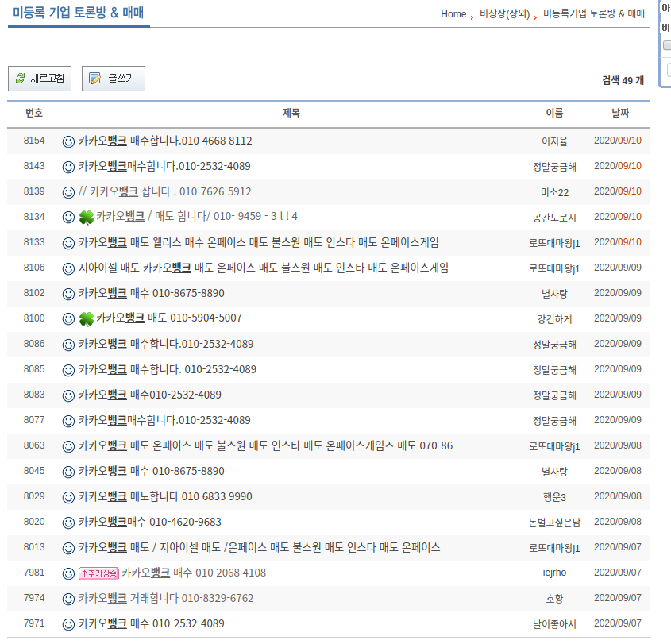This screenshot has height=644, width=671.
Task: Open post 8143 title 카카오뱅크매수합니다
Action: pos(164,166)
